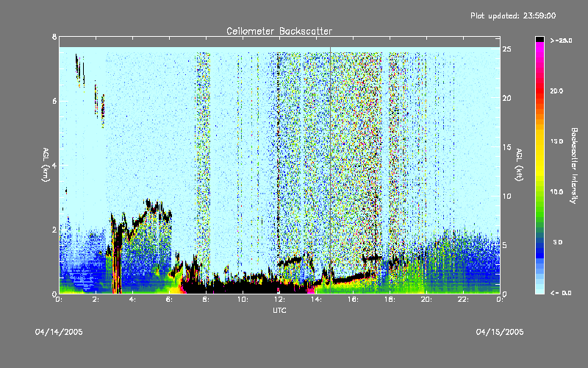Click the "2:" hour tick on UTC axis

(x=96, y=300)
